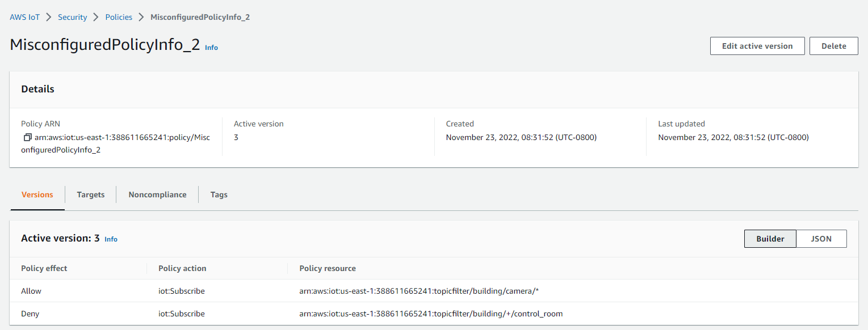Navigate to the Policies breadcrumb
Image resolution: width=868 pixels, height=330 pixels.
tap(119, 17)
